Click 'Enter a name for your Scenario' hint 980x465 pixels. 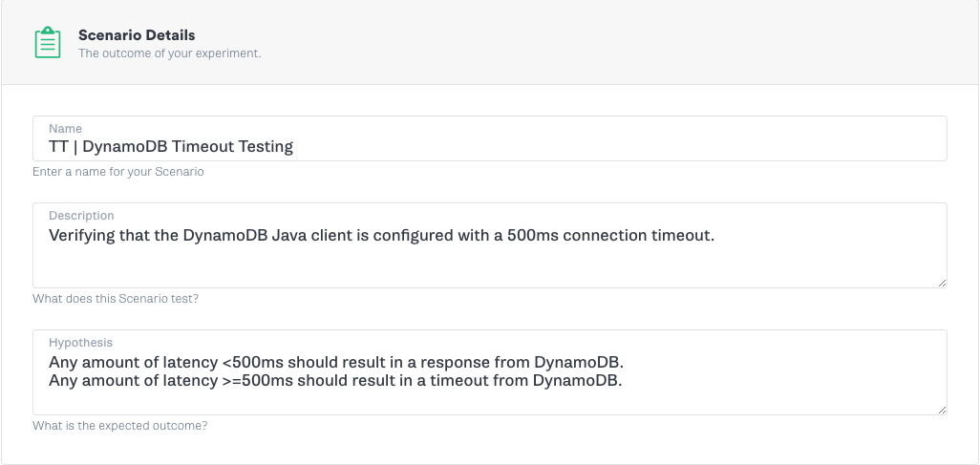pyautogui.click(x=118, y=171)
